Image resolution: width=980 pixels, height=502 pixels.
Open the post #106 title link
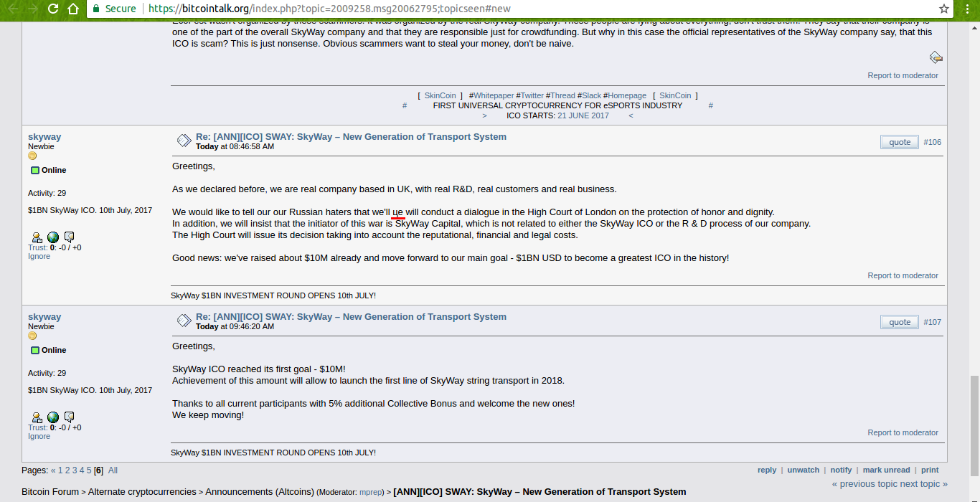coord(351,136)
